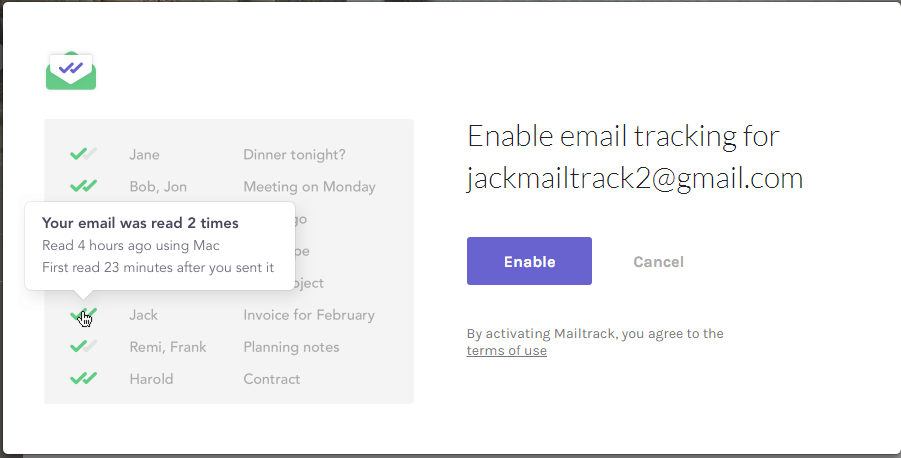The width and height of the screenshot is (901, 458).
Task: Click the "Your email was read 2 times" tooltip title
Action: [x=140, y=223]
